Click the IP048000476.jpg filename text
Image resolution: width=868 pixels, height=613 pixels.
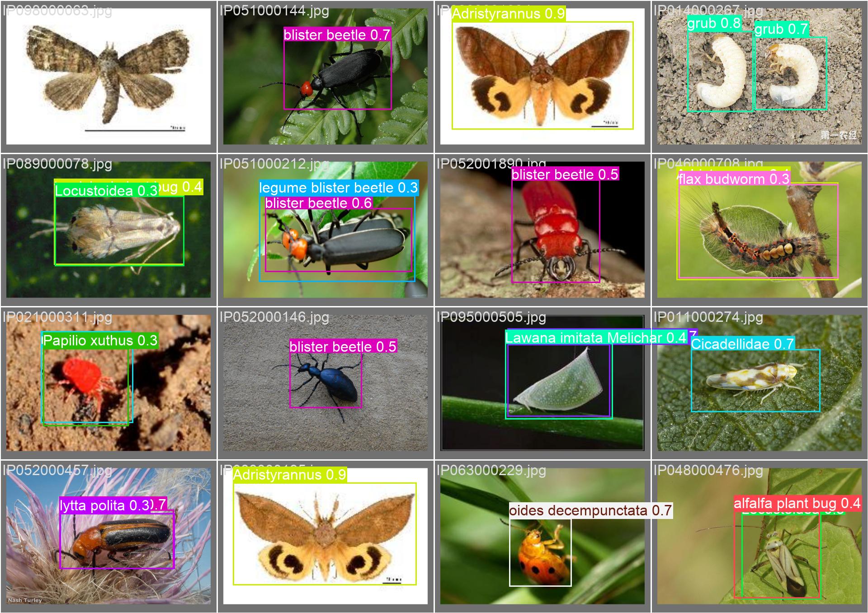click(708, 470)
